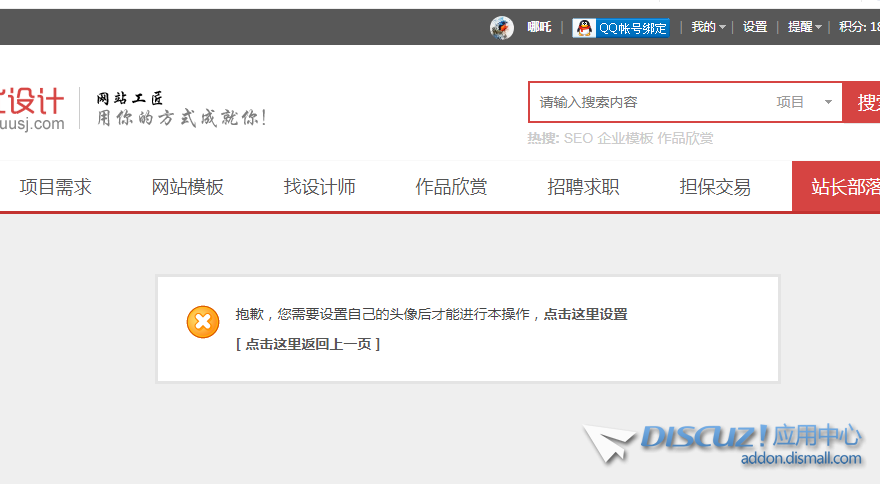Image resolution: width=880 pixels, height=484 pixels.
Task: Click 点击这里返回上一页 to go back
Action: pyautogui.click(x=308, y=344)
